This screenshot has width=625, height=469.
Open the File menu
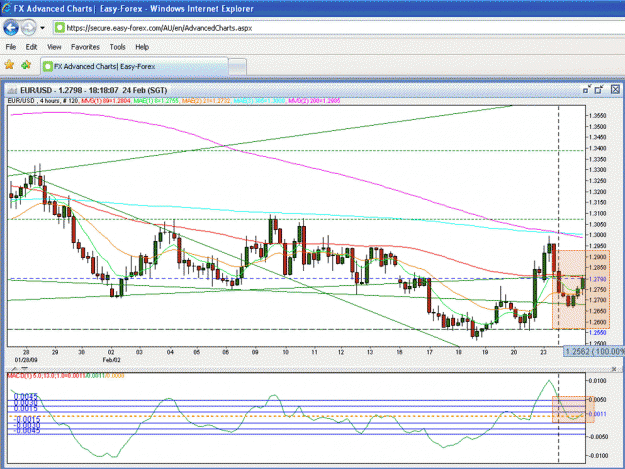[11, 47]
